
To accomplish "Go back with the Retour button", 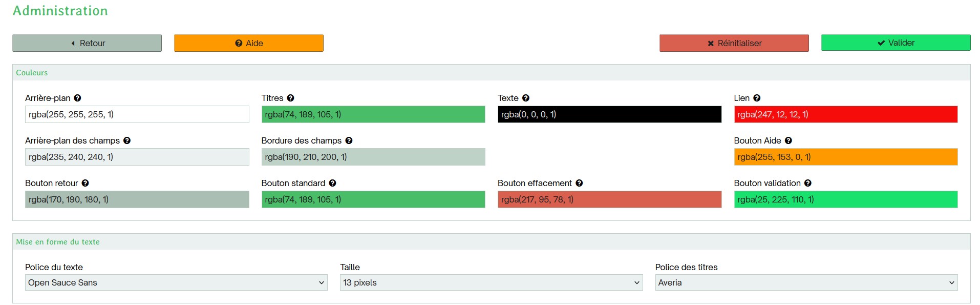I will point(87,43).
